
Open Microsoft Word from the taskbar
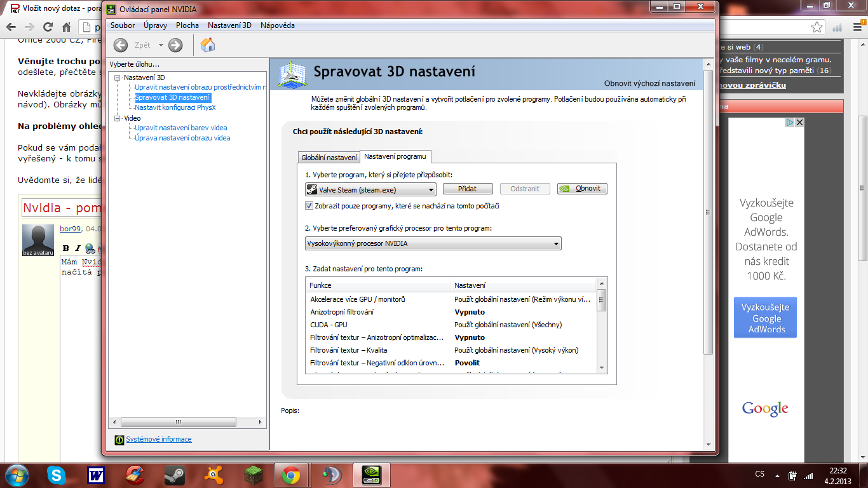coord(96,475)
